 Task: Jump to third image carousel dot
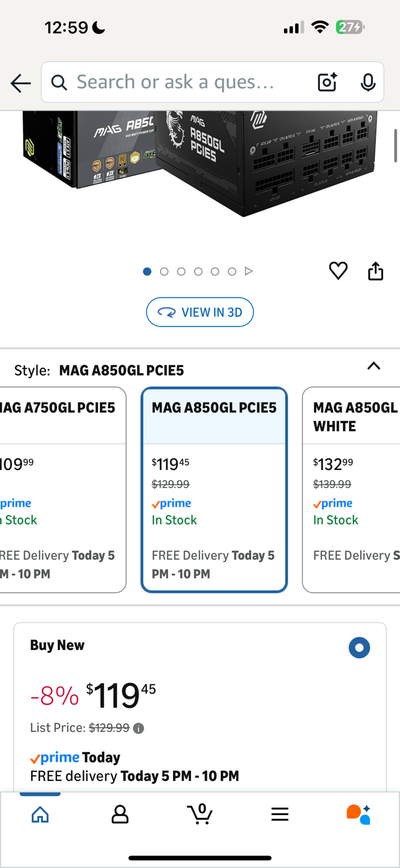click(181, 271)
